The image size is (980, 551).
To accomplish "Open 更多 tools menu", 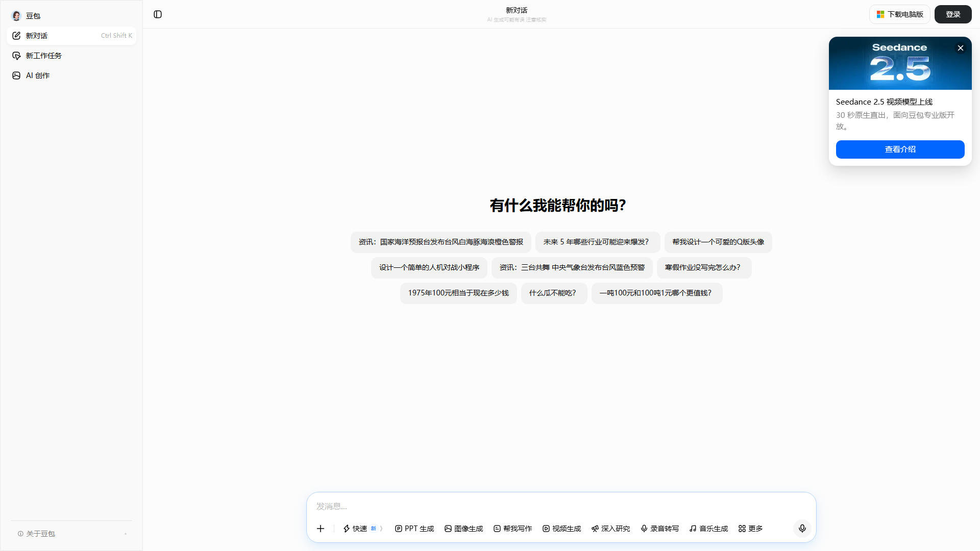I will [750, 529].
